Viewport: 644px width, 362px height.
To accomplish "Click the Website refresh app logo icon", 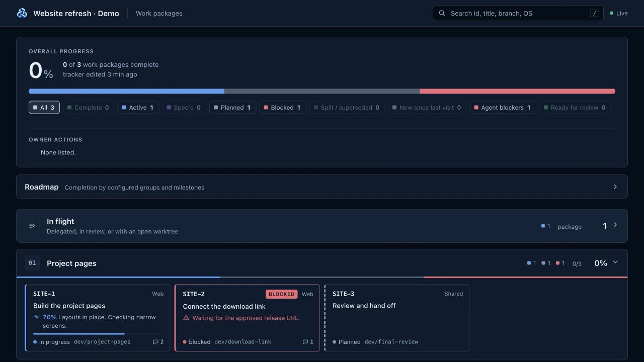I will click(22, 13).
